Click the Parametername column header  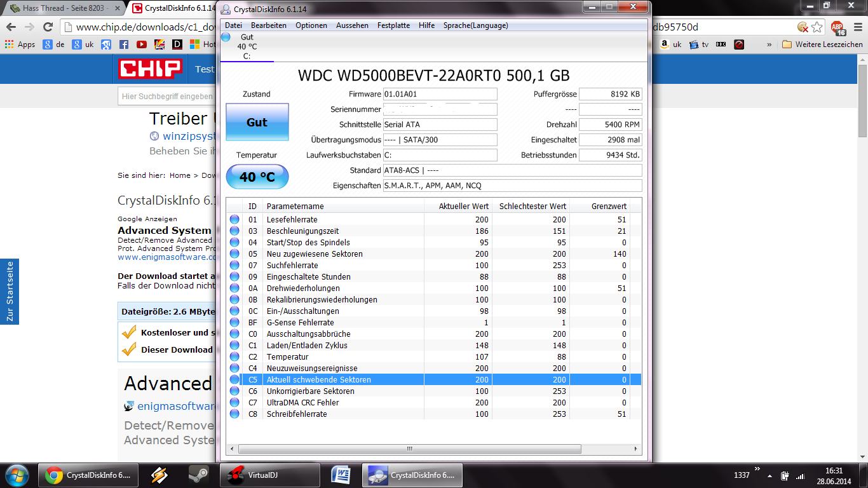(344, 206)
